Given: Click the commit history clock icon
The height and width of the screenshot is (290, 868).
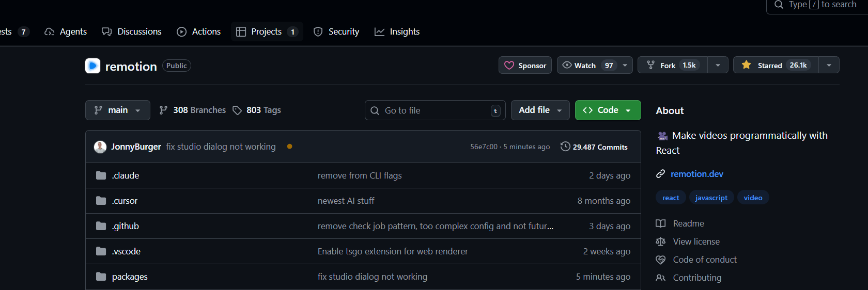Looking at the screenshot, I should point(565,147).
